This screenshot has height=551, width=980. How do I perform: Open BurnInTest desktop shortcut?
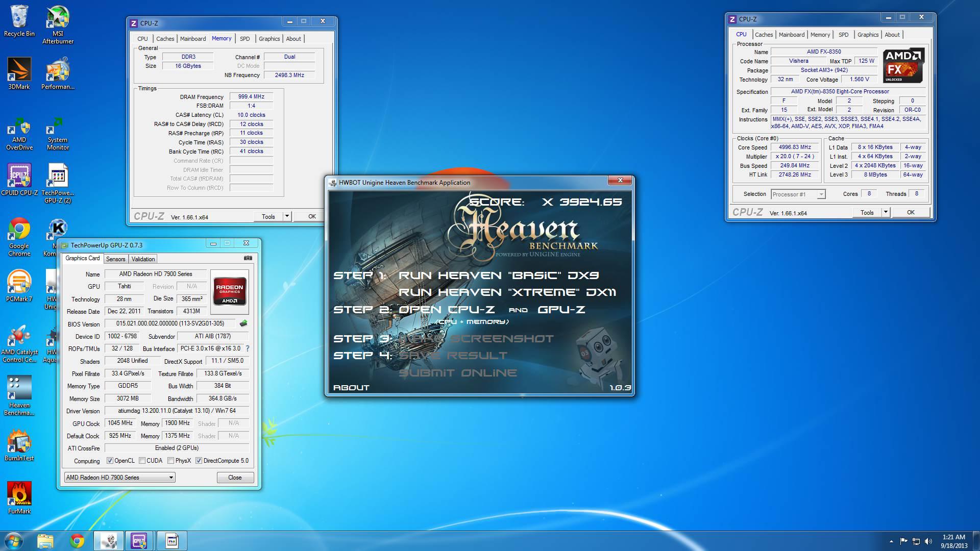click(x=19, y=445)
